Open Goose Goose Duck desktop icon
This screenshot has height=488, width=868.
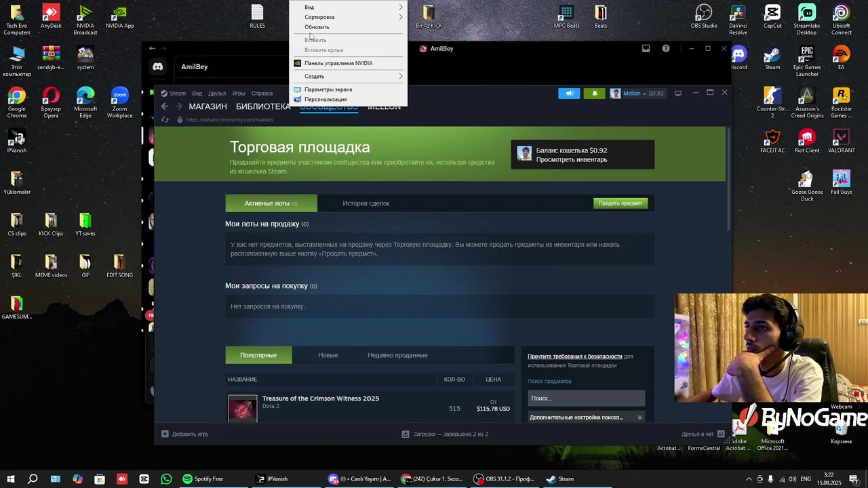pos(807,185)
